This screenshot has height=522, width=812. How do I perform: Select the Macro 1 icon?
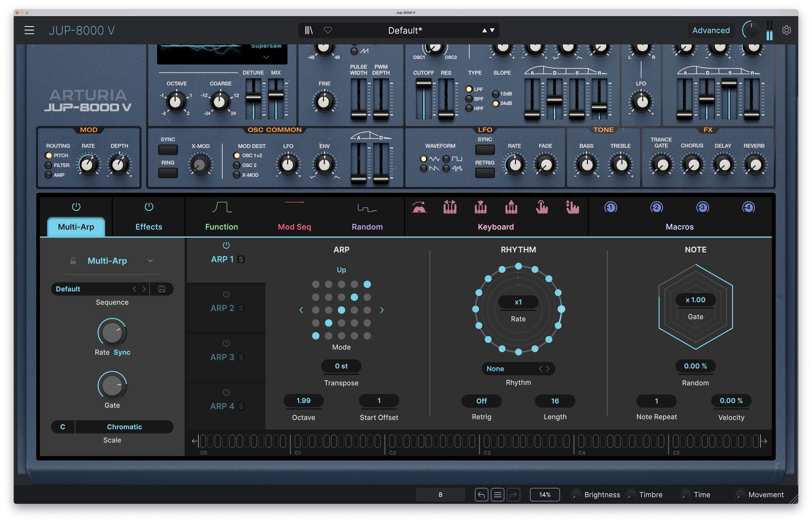[x=611, y=208]
